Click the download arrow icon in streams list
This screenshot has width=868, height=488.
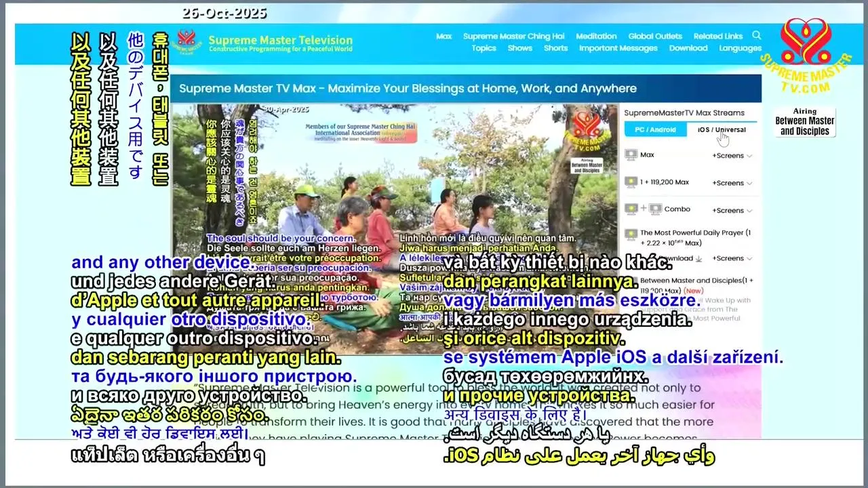coord(698,258)
